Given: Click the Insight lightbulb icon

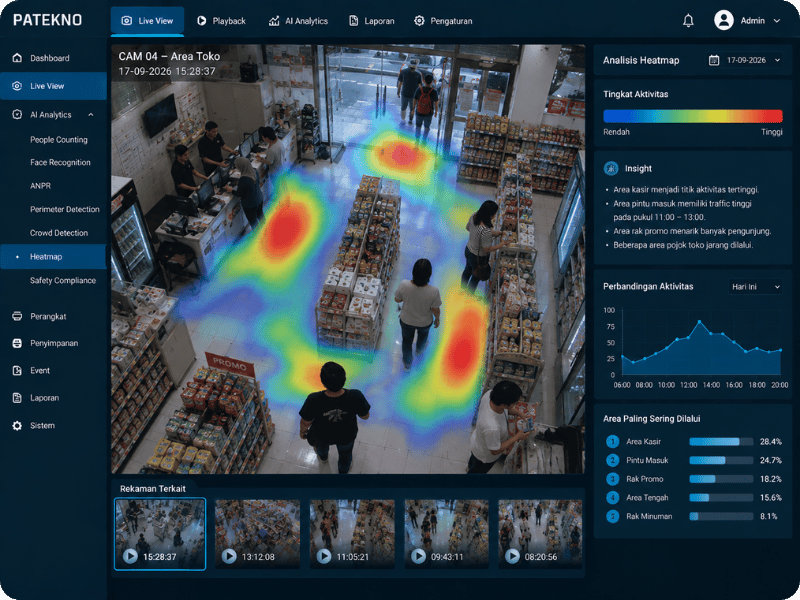Looking at the screenshot, I should tap(611, 168).
